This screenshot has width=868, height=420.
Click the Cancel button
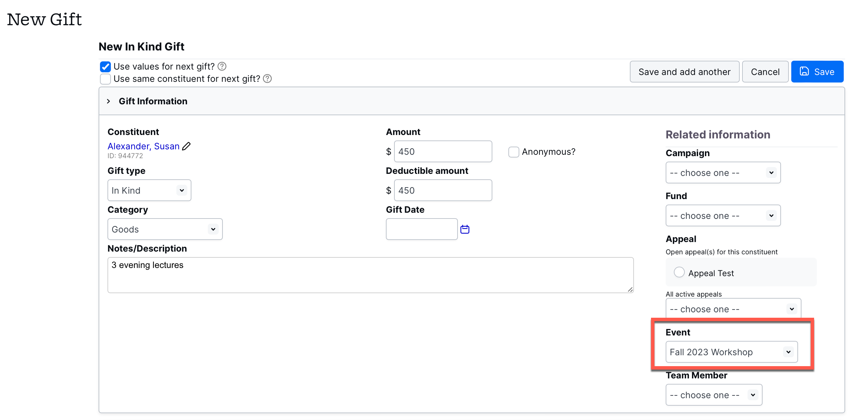point(765,72)
